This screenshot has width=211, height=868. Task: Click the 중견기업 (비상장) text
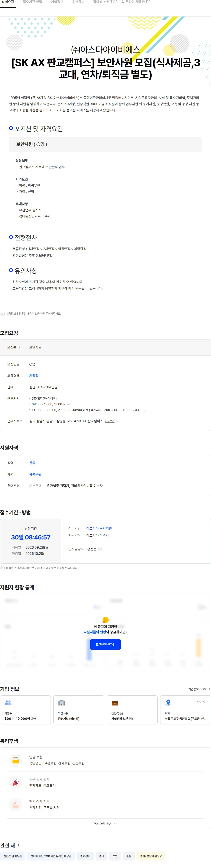click(x=69, y=719)
